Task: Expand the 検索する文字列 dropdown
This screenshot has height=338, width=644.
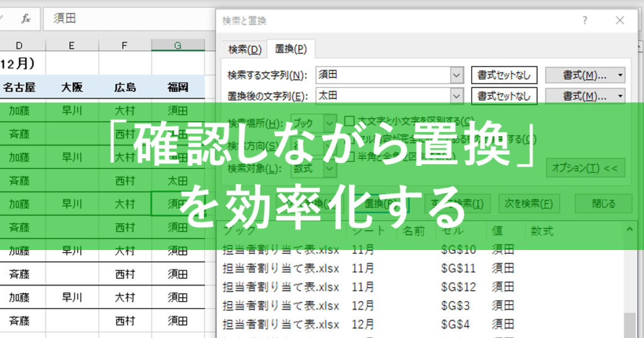Action: 457,75
